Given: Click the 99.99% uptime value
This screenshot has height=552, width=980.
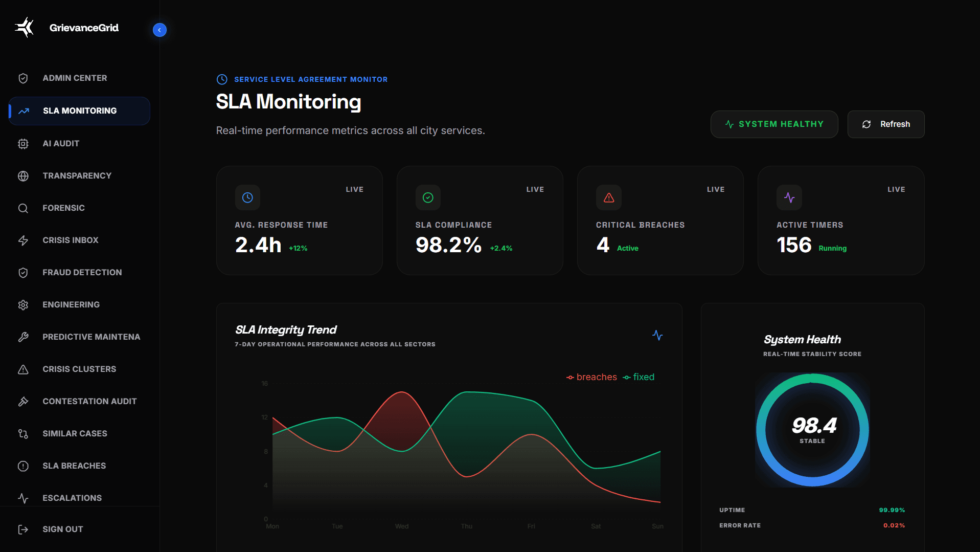Looking at the screenshot, I should (892, 510).
